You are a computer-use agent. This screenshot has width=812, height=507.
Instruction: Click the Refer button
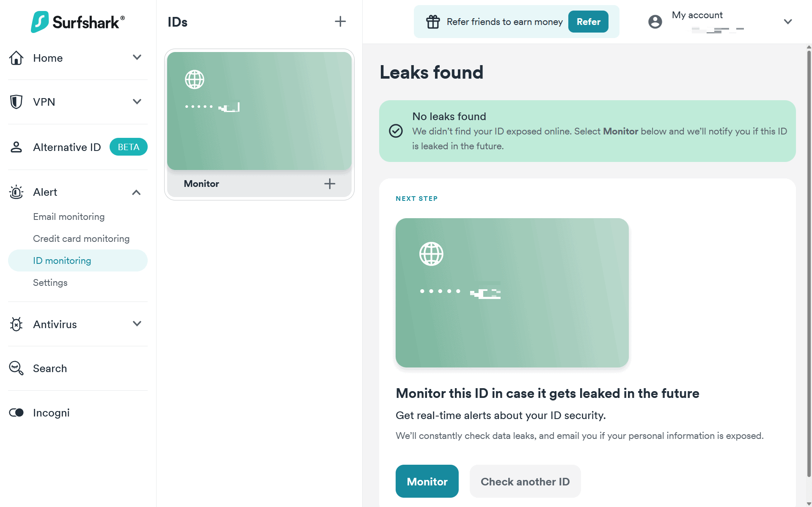point(588,22)
